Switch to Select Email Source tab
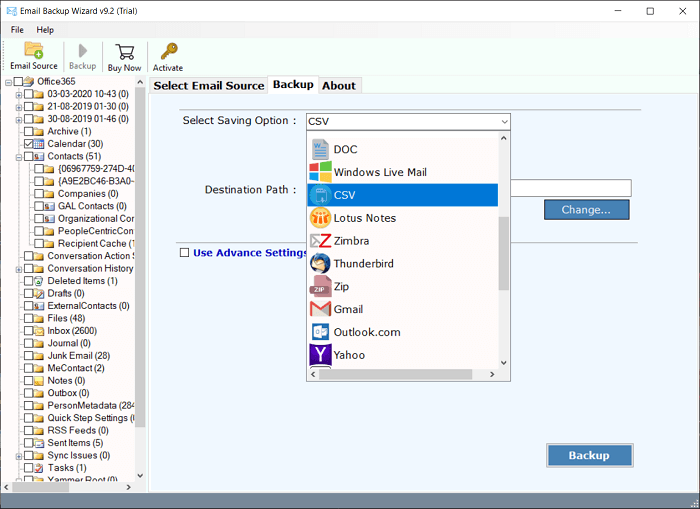Screen dimensions: 700x509 point(208,85)
